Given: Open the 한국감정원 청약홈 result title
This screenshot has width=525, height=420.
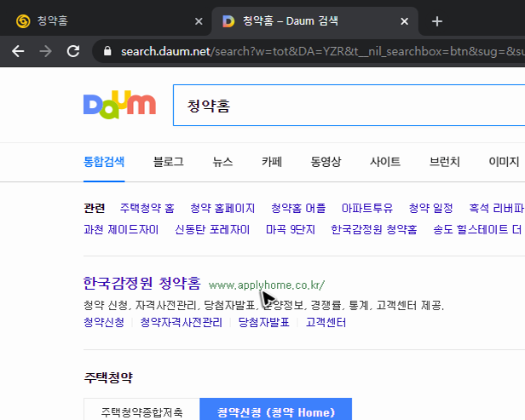Looking at the screenshot, I should click(x=142, y=284).
